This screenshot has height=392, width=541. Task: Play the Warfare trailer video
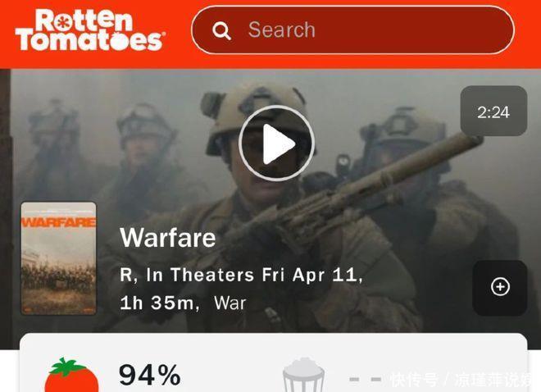(x=276, y=143)
